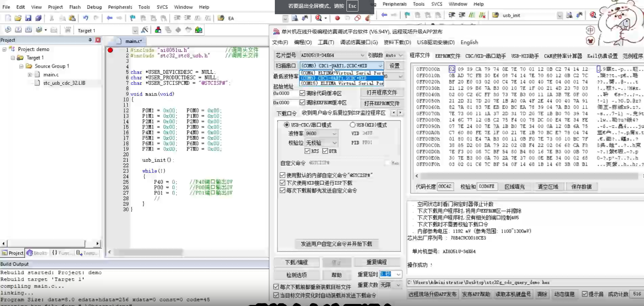Click the Save icon in Keil toolbar

coord(28,18)
